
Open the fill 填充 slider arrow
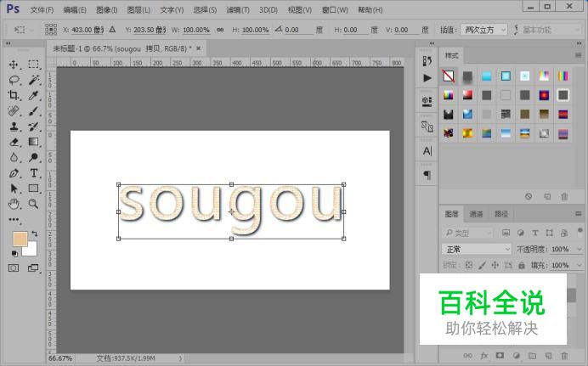pos(579,265)
